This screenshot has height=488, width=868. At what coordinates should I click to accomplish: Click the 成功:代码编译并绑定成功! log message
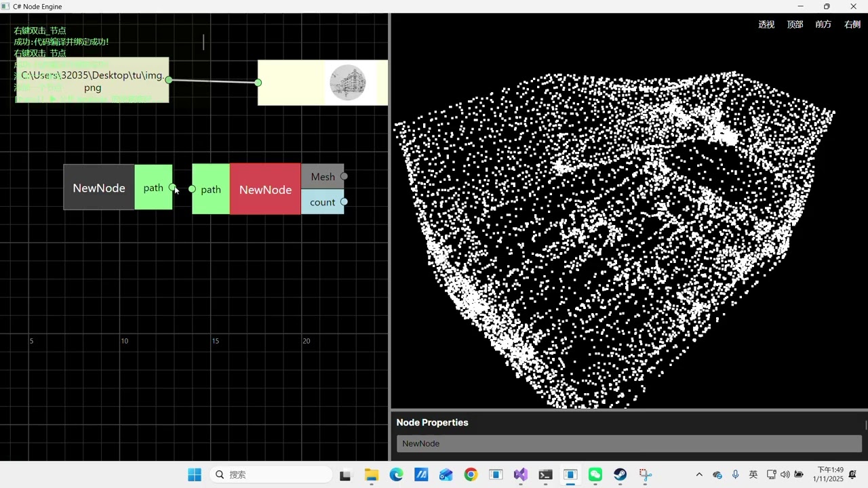(x=61, y=42)
